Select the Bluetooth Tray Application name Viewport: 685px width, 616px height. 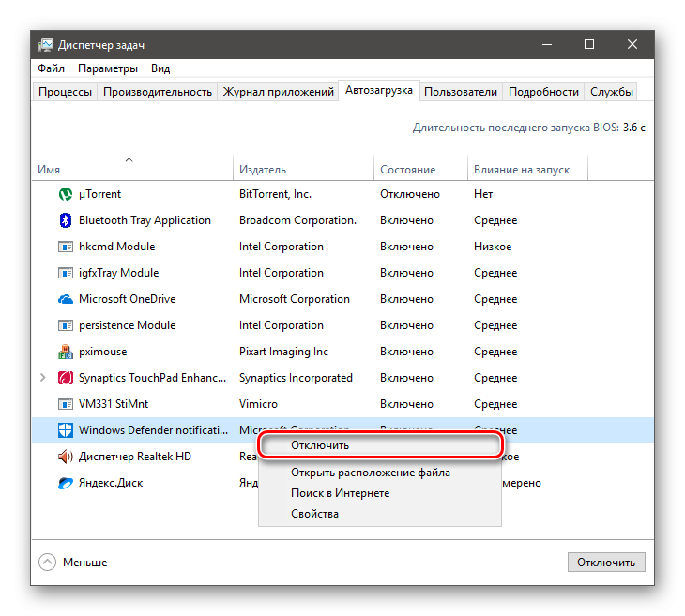click(145, 220)
